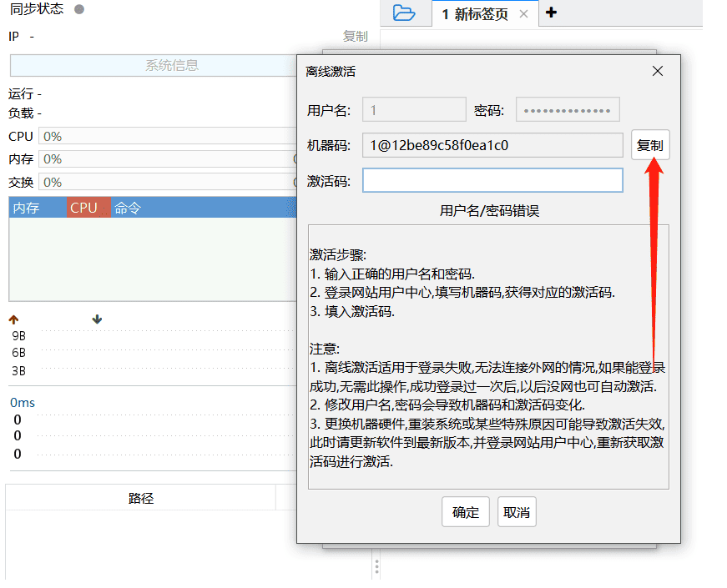Screen dimensions: 727x588
Task: Click the 复制 link next to IP
Action: (x=355, y=36)
